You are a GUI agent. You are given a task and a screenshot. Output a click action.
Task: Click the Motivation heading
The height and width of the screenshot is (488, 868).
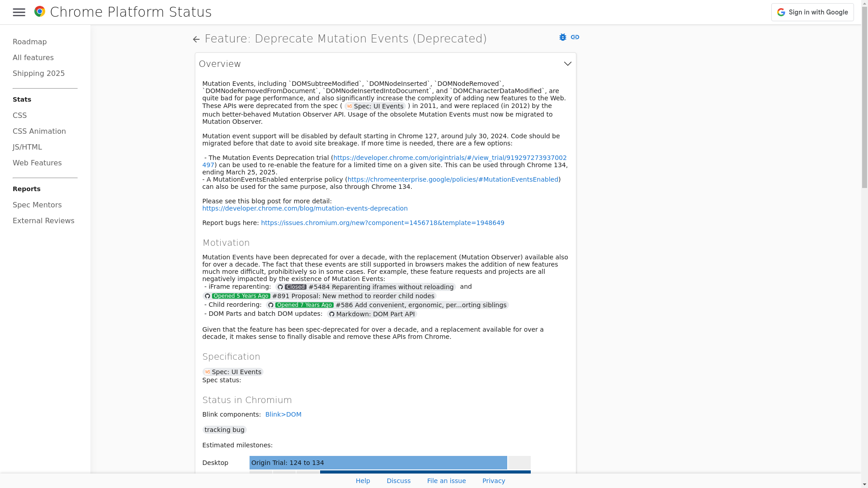(226, 243)
